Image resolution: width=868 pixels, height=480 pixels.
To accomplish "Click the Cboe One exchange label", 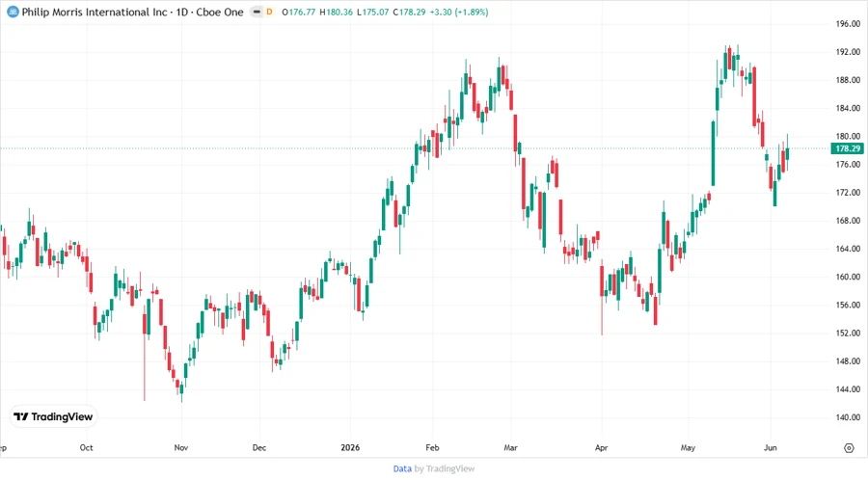I will tap(220, 12).
